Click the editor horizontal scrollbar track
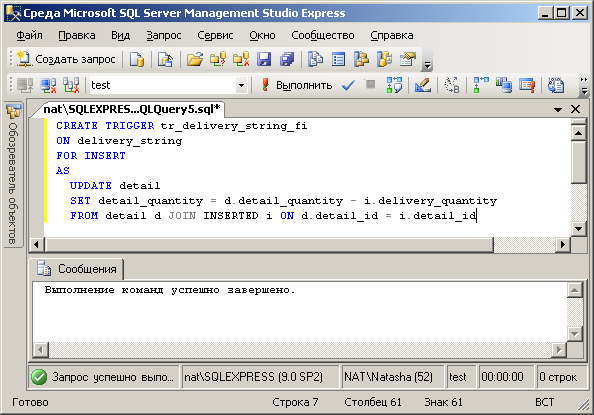The height and width of the screenshot is (415, 594). [x=524, y=245]
